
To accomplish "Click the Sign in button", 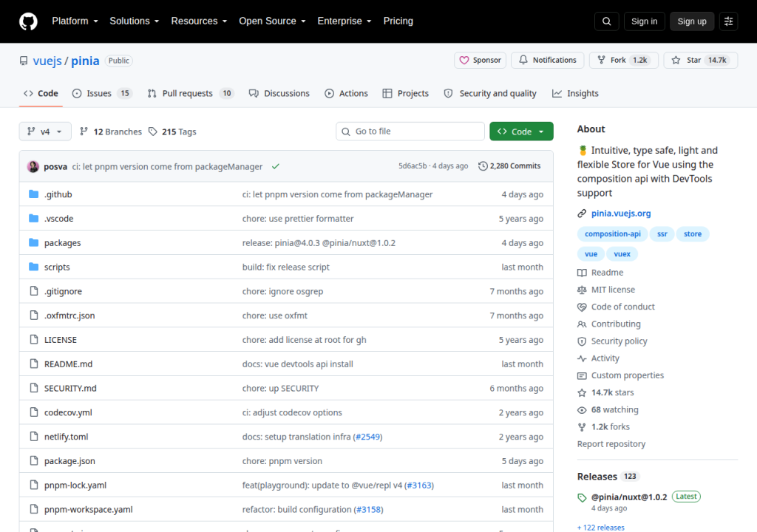I will coord(644,21).
